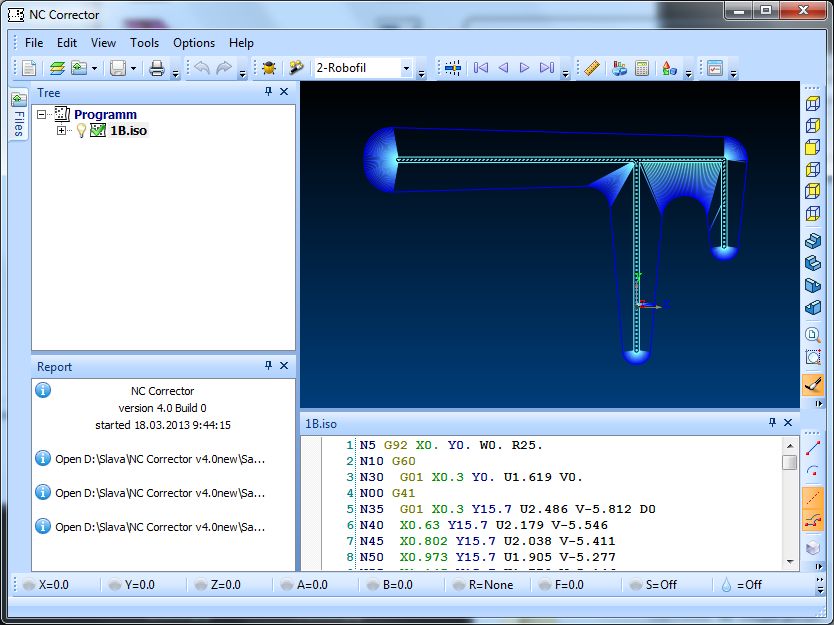Play simulation forward with the right arrow

(x=524, y=68)
